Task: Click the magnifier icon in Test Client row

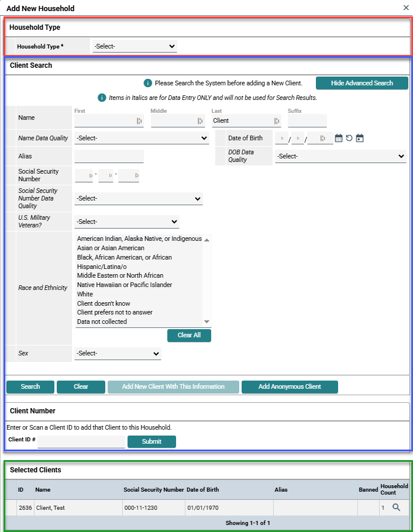Action: point(396,507)
